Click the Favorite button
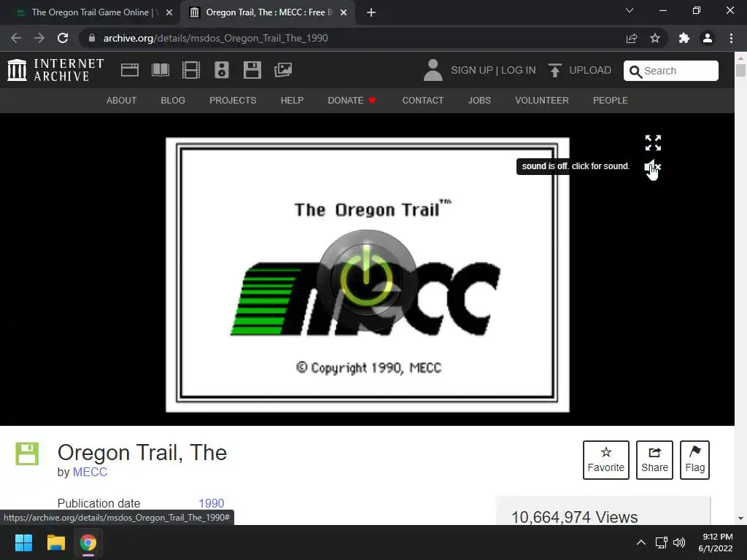 [x=606, y=460]
